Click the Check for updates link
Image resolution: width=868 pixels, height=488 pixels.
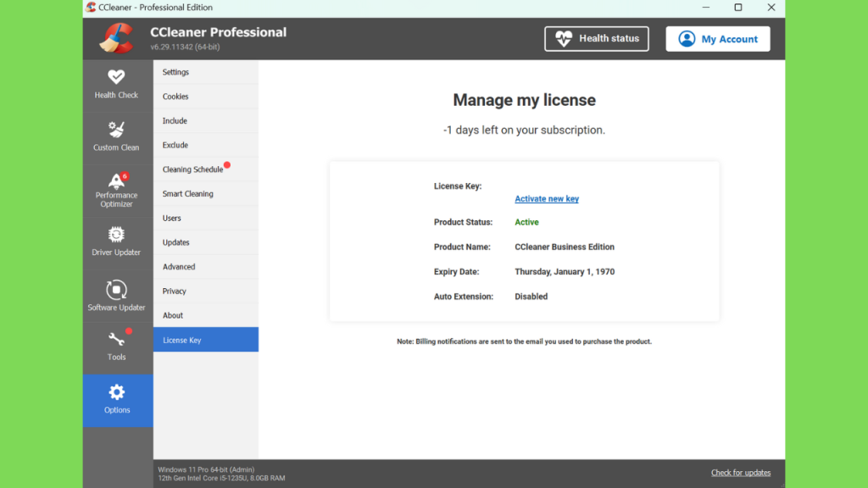(x=741, y=473)
